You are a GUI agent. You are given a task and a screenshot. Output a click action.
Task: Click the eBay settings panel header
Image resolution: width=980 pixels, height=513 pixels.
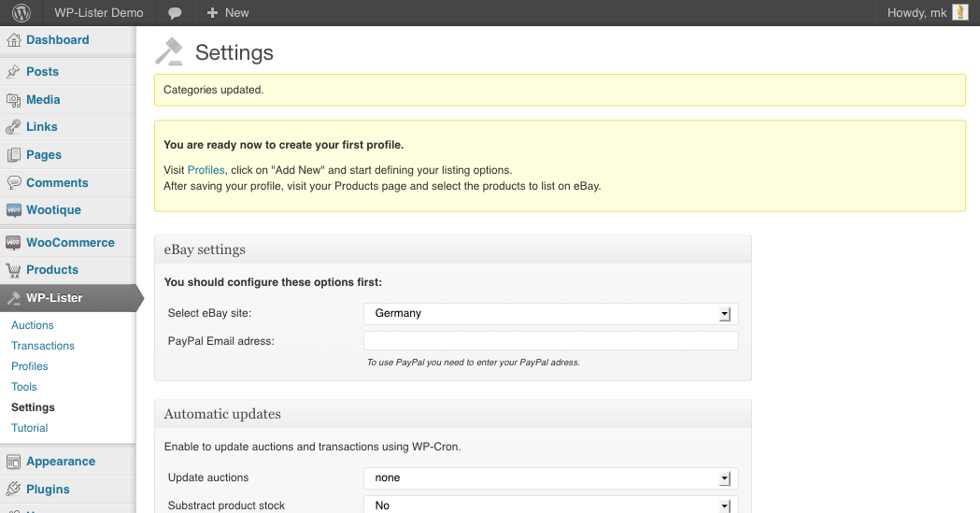point(452,249)
